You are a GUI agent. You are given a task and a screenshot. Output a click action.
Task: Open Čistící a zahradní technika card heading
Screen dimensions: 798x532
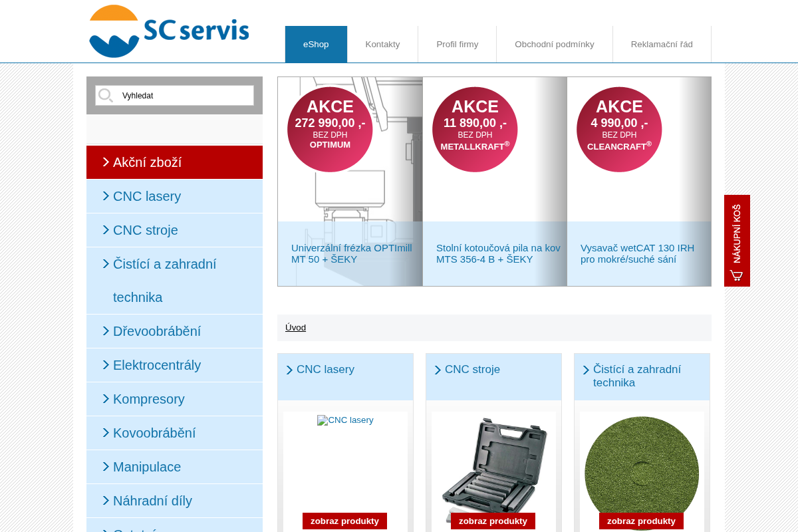[637, 376]
